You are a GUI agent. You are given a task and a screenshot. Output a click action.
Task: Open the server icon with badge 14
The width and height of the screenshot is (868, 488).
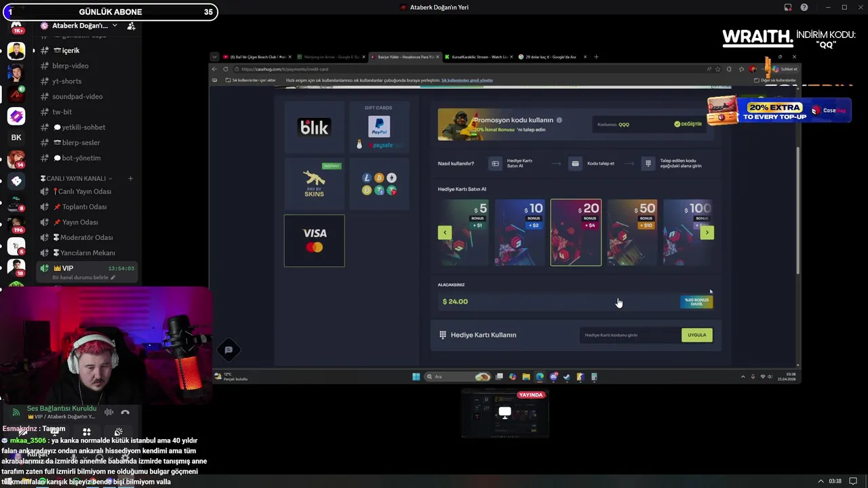[16, 159]
